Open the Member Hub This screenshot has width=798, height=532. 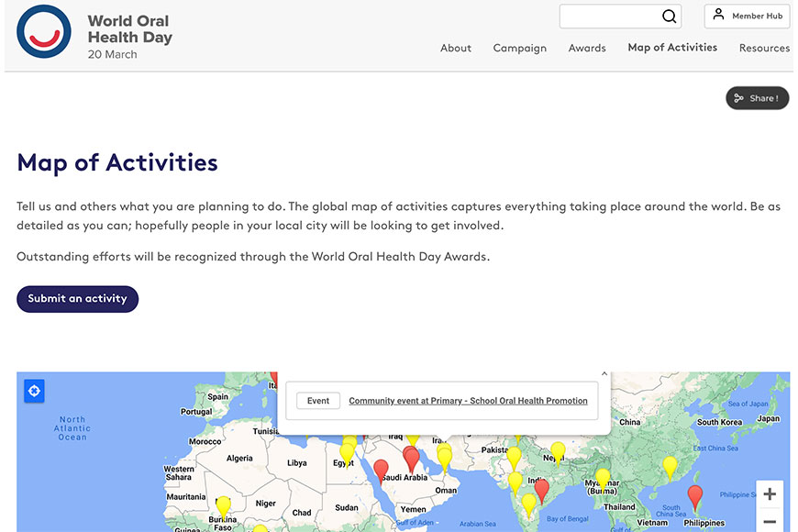pos(748,17)
